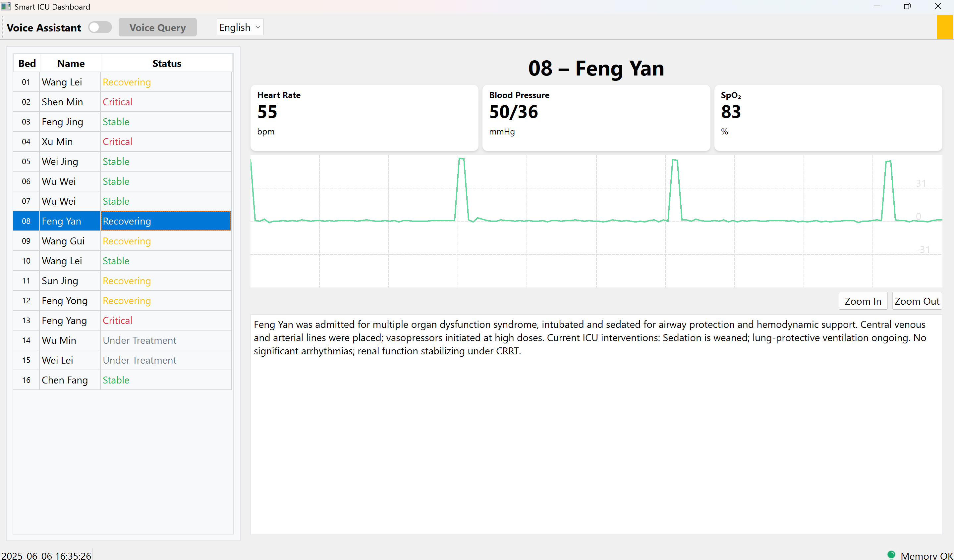The image size is (954, 560).
Task: Open the English language dropdown
Action: [240, 27]
